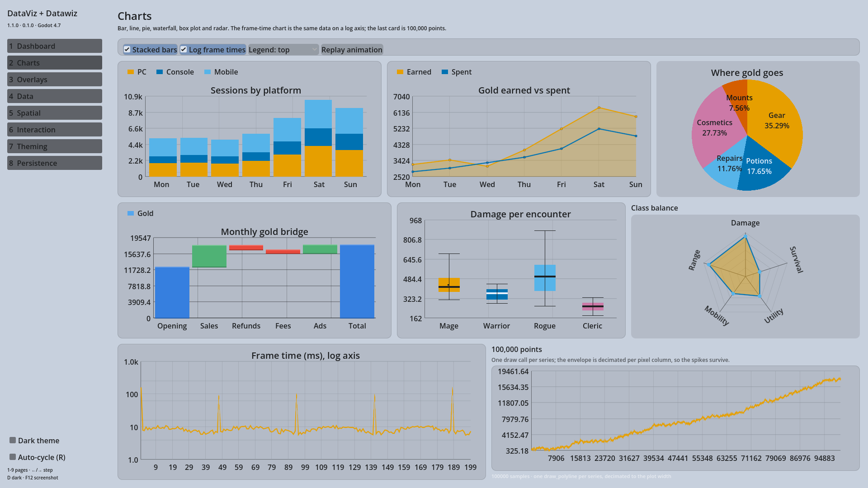
Task: Click the Cleric box in the box plot
Action: pos(593,306)
